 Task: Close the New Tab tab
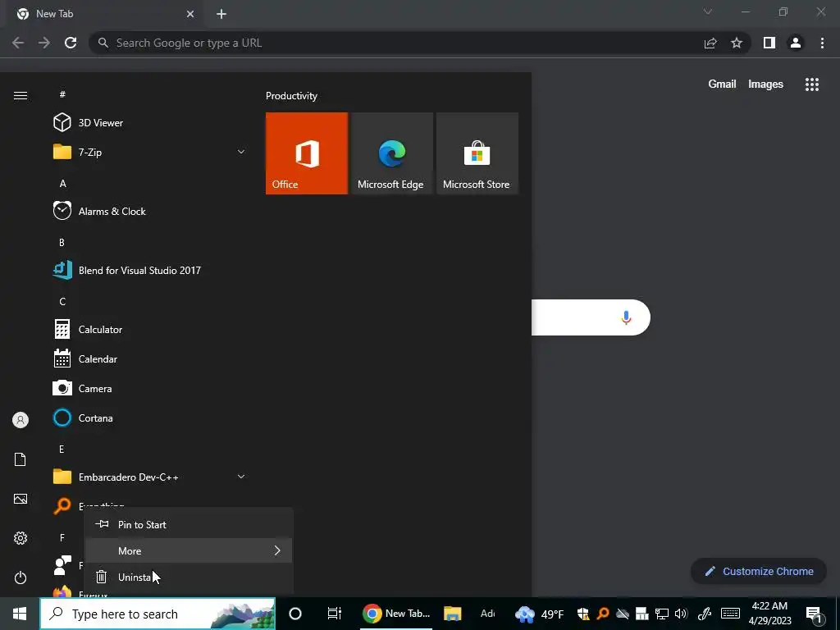pos(190,14)
